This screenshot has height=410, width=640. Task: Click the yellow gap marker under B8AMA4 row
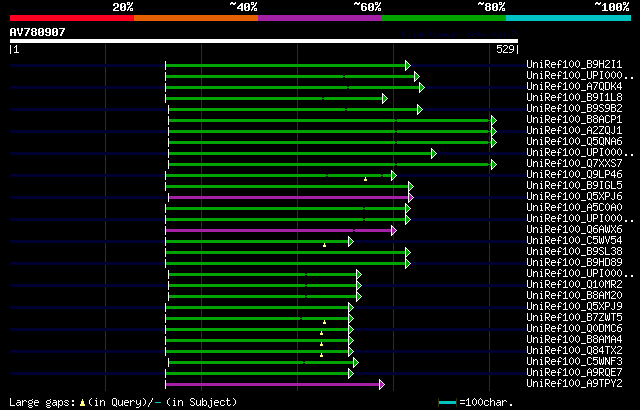[x=322, y=344]
